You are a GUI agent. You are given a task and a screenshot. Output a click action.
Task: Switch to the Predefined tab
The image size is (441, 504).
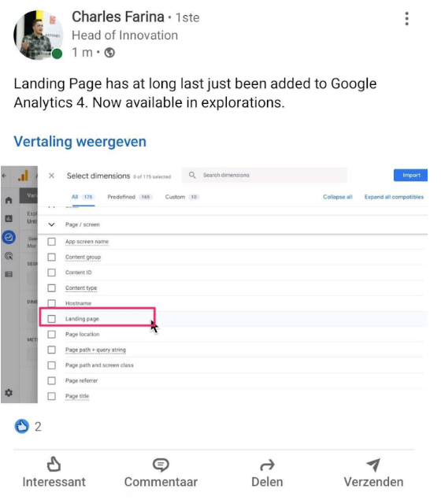click(x=121, y=197)
